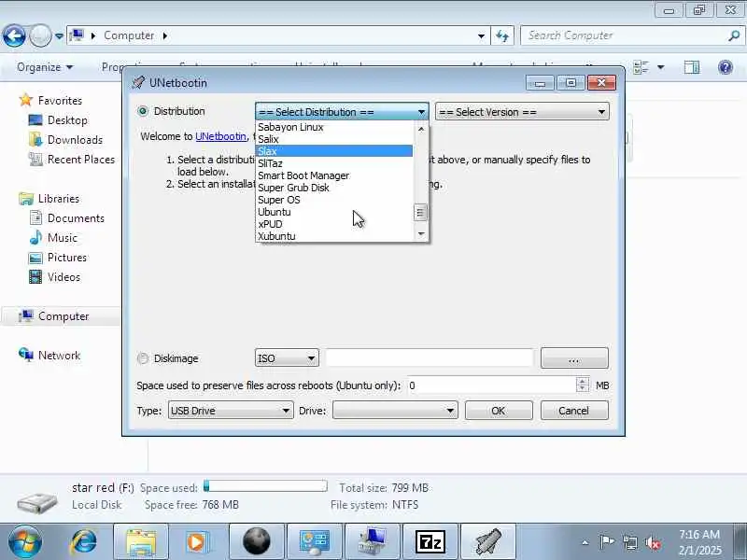Open Favorites in the navigation pane
Screen dimensions: 747x560
click(60, 101)
